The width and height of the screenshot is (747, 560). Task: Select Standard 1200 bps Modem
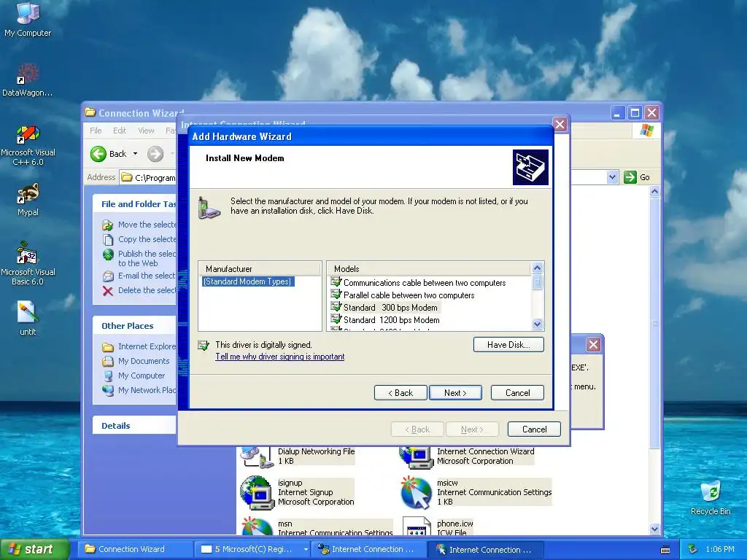(392, 320)
